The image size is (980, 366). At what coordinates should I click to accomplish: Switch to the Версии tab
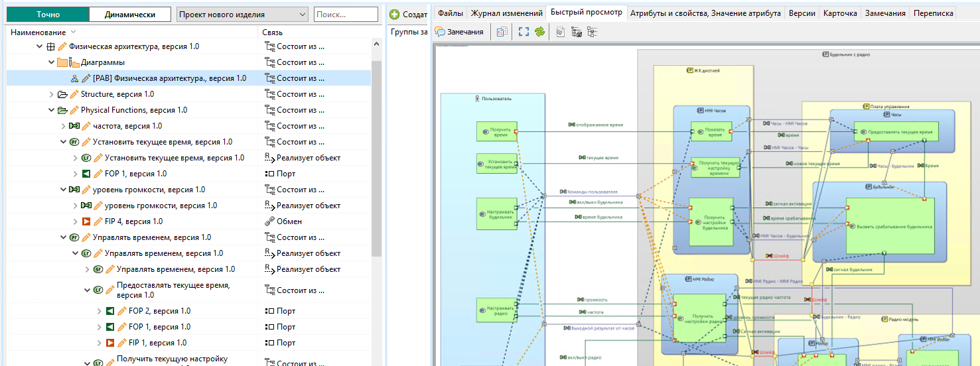click(802, 13)
